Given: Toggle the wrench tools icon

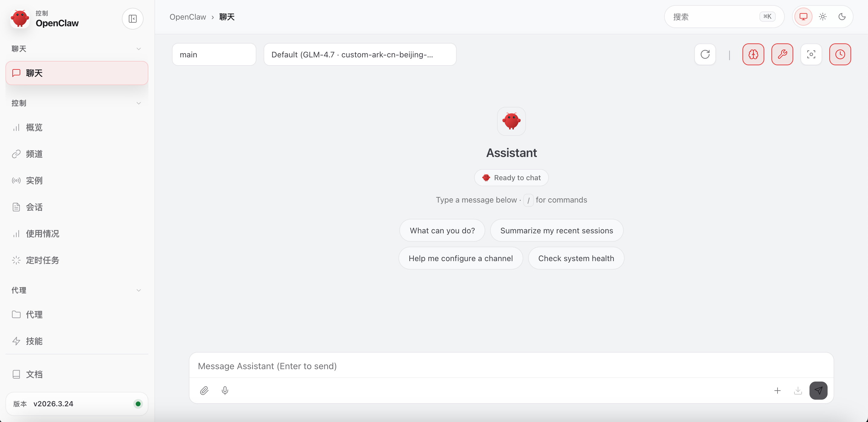Looking at the screenshot, I should point(782,54).
